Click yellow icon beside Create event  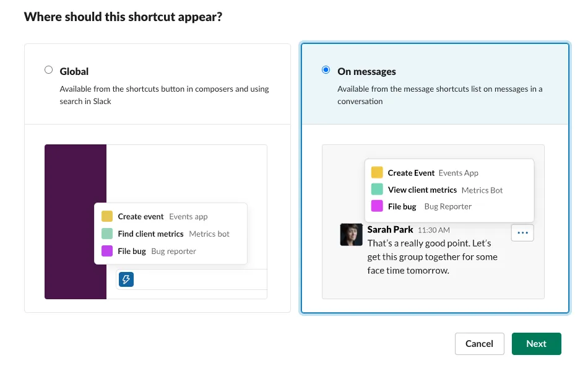pyautogui.click(x=107, y=216)
